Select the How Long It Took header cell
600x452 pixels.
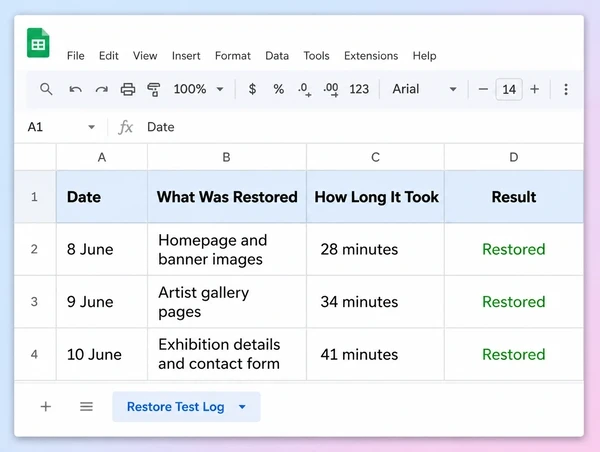point(375,197)
